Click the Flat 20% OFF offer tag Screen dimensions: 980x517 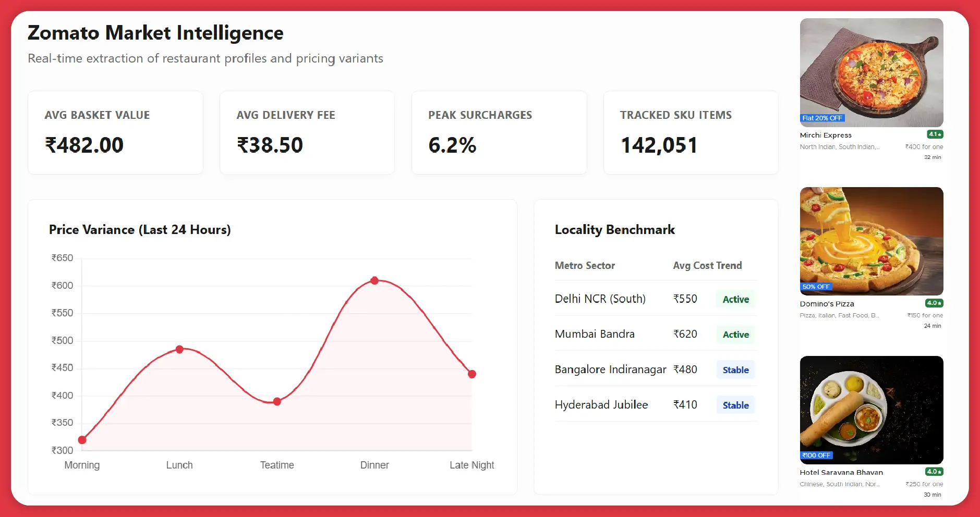click(822, 118)
